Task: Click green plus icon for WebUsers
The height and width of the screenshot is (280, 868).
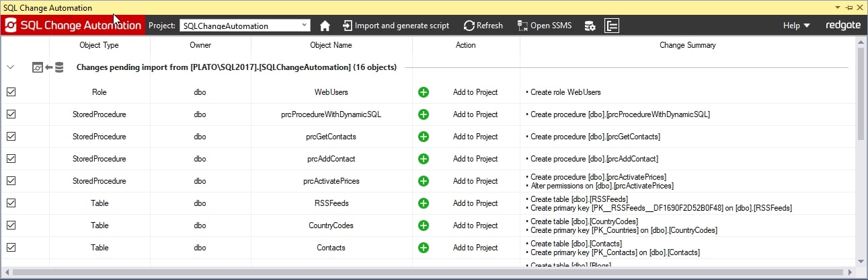Action: click(x=424, y=92)
